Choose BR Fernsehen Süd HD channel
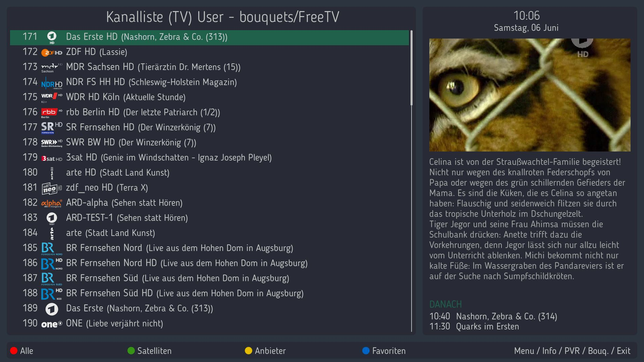Viewport: 644px width, 362px height. [x=184, y=293]
